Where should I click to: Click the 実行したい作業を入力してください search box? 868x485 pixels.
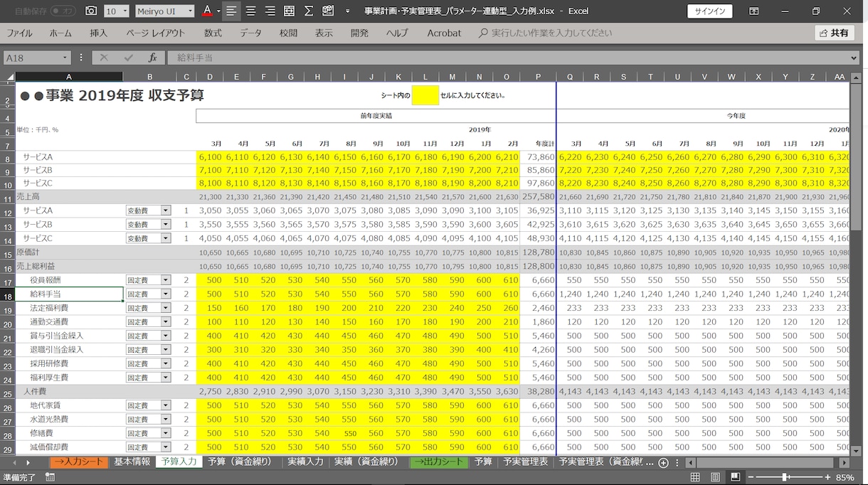click(546, 33)
